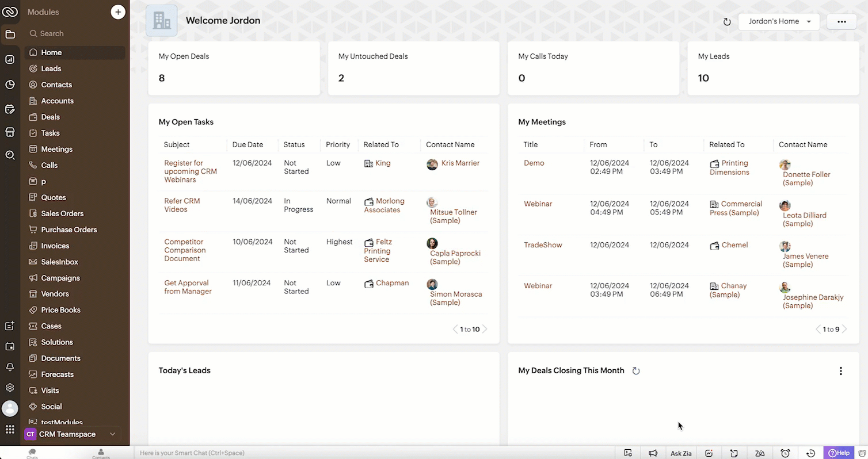Screen dimensions: 868x459
Task: Click the plus button next to Modules
Action: 118,12
